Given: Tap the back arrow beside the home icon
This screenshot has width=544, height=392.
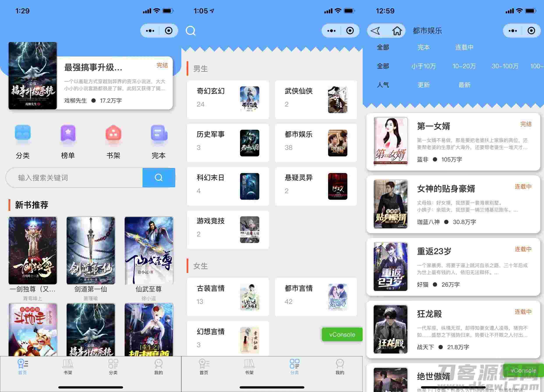Looking at the screenshot, I should 376,31.
